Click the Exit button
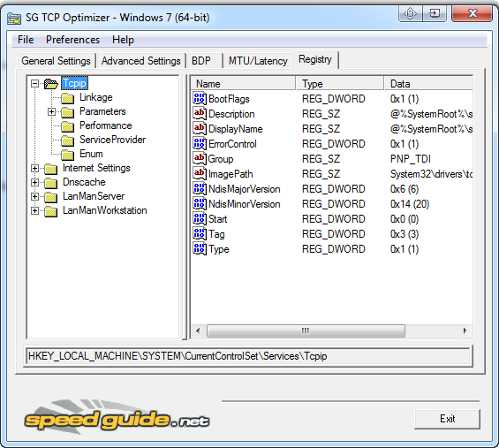The width and height of the screenshot is (499, 448). [x=447, y=419]
